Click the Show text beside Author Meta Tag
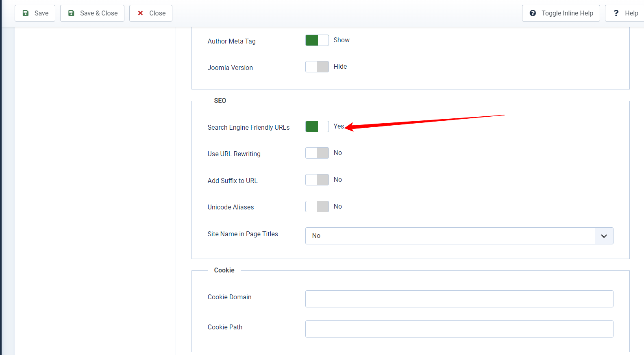The height and width of the screenshot is (355, 644). [342, 40]
